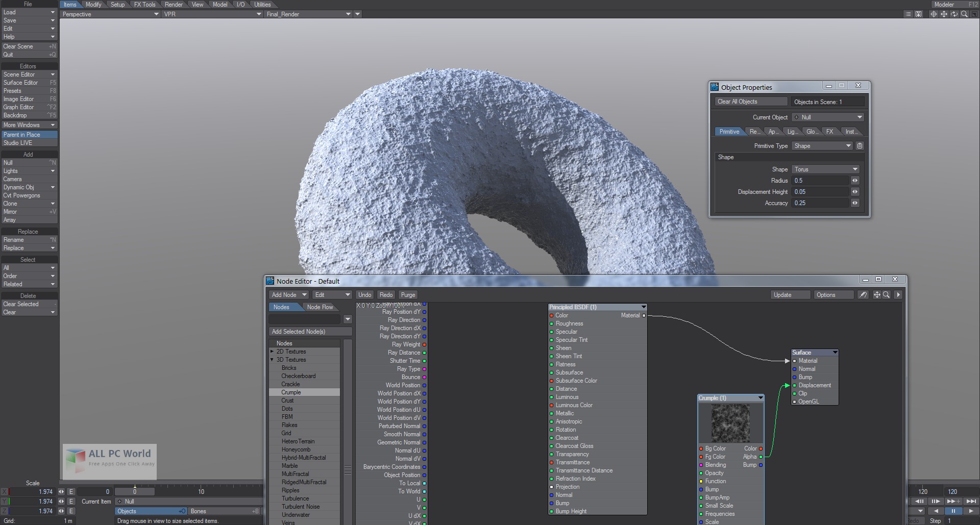Click the X scale envelope E button
This screenshot has width=980, height=525.
tap(71, 492)
